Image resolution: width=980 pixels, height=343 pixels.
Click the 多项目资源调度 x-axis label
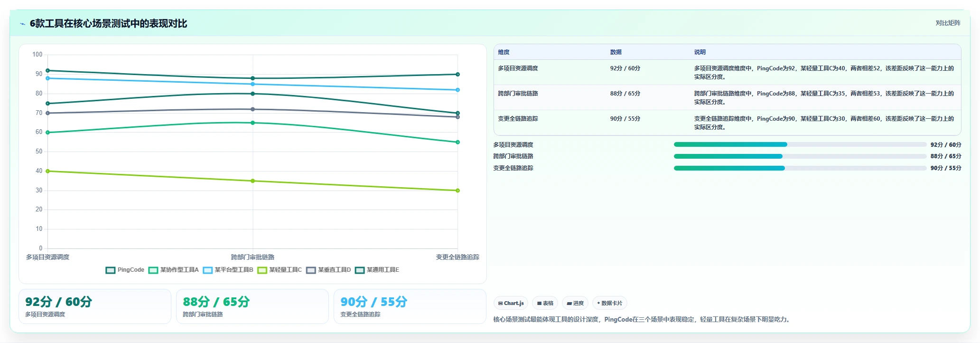click(x=47, y=257)
